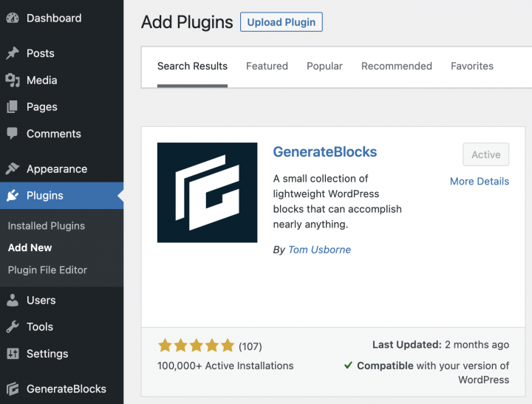
Task: Open the Recommended tab
Action: [396, 66]
